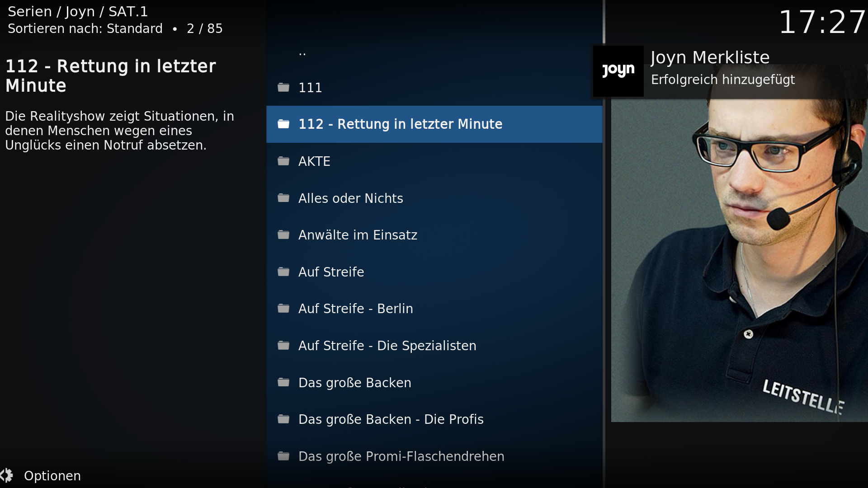Click the series description starting 'Die Realityshow zeigt'
This screenshot has height=488, width=868.
(x=119, y=131)
